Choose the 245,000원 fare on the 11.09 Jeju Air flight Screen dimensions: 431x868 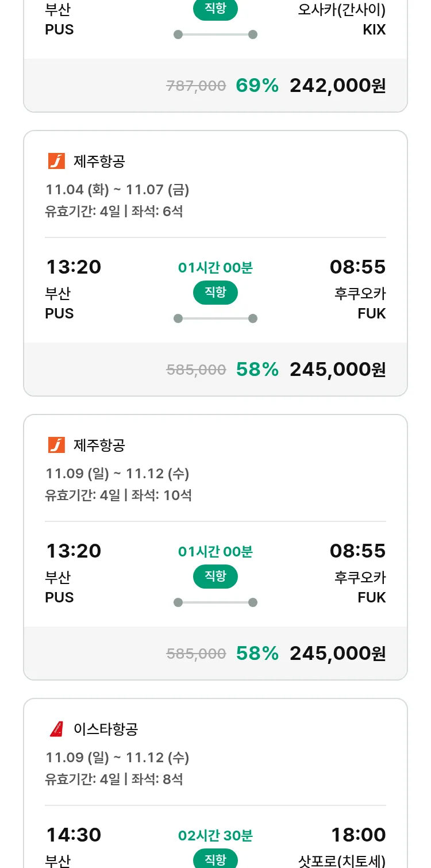click(337, 654)
